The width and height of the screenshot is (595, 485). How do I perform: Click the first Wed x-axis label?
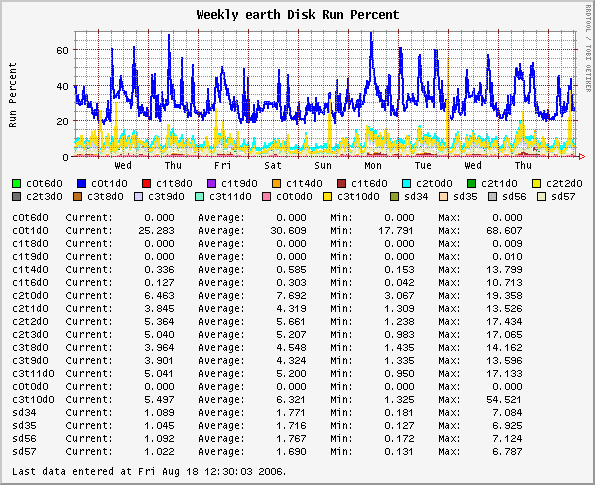coord(123,165)
